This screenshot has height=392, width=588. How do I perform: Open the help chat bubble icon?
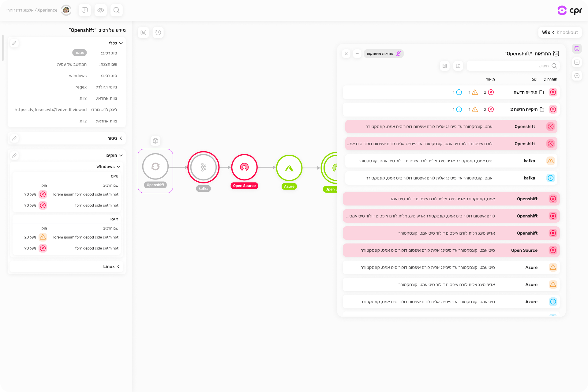pos(85,10)
